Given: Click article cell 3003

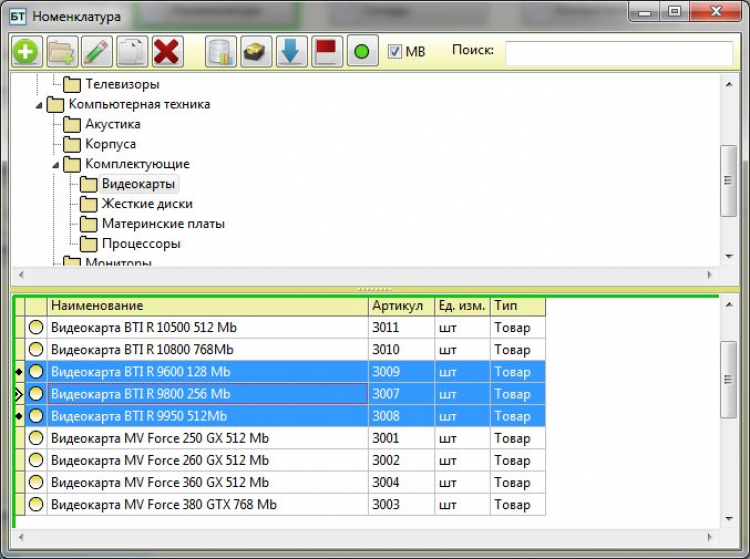Looking at the screenshot, I should point(401,504).
